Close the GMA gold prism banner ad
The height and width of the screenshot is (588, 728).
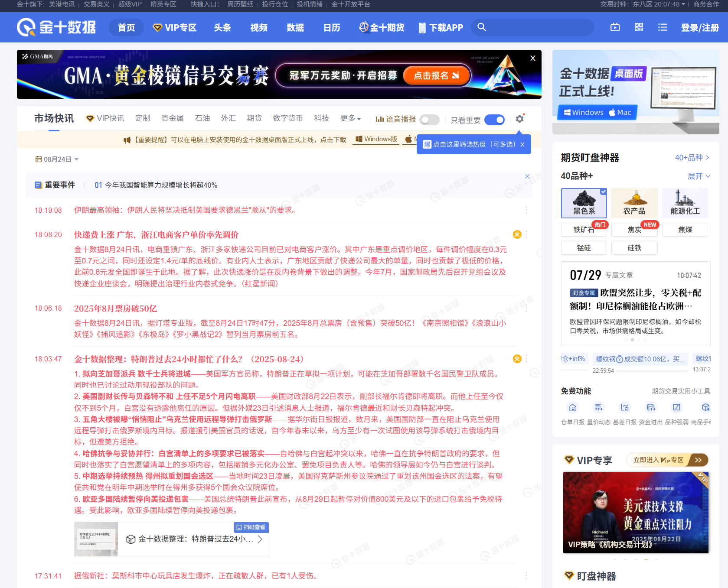pos(533,58)
